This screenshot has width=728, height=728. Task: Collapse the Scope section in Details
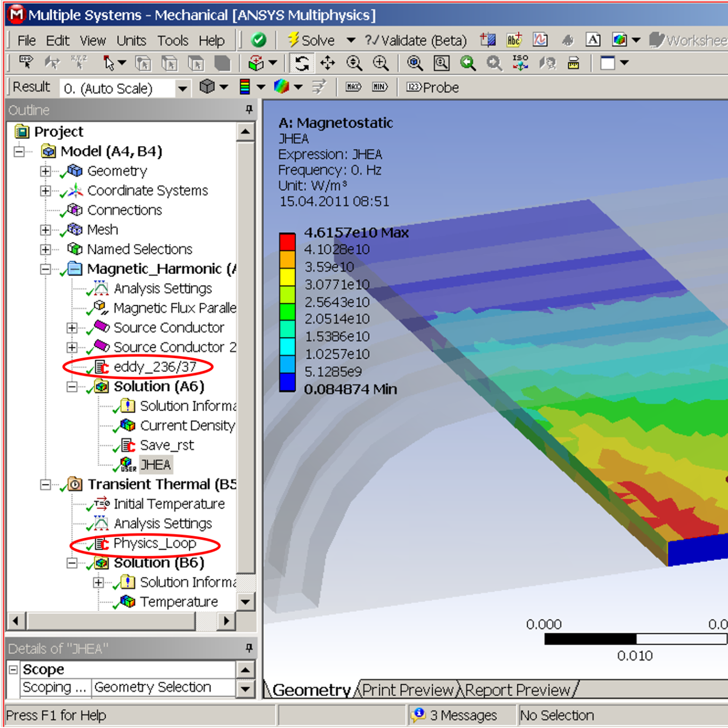(x=14, y=669)
